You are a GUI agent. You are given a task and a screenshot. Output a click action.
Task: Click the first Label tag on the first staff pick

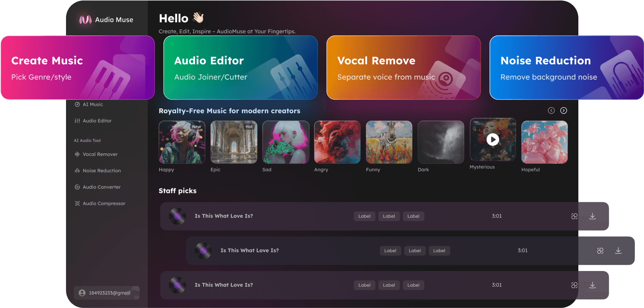pos(364,216)
